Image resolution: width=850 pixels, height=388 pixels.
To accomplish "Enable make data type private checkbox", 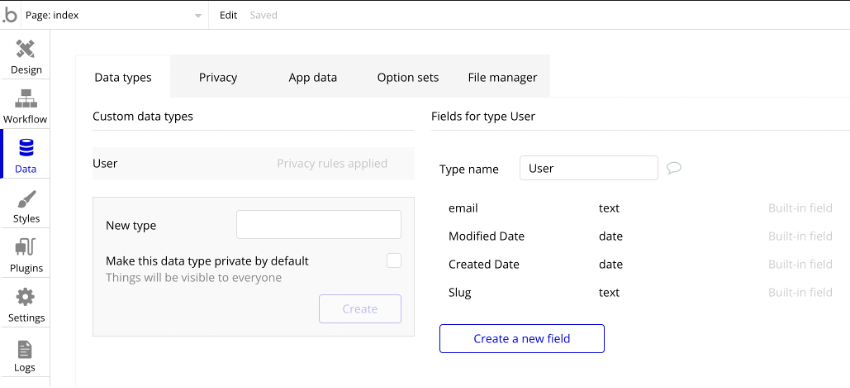I will (394, 261).
